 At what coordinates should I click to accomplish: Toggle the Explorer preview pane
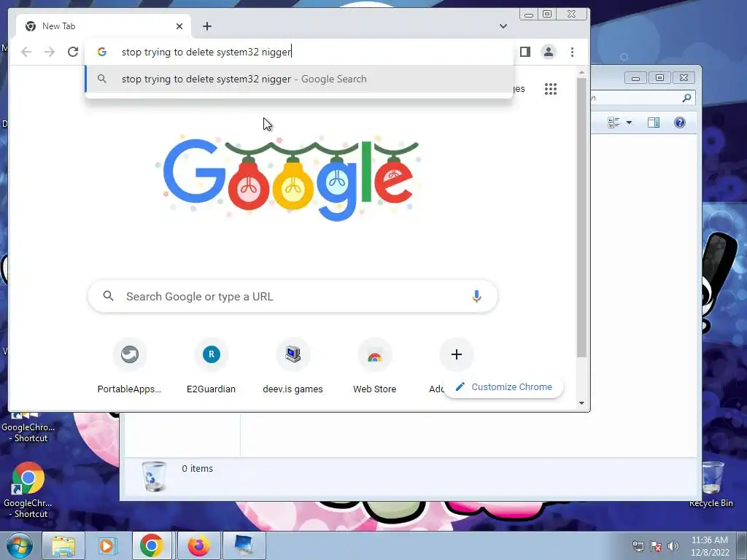pyautogui.click(x=654, y=122)
